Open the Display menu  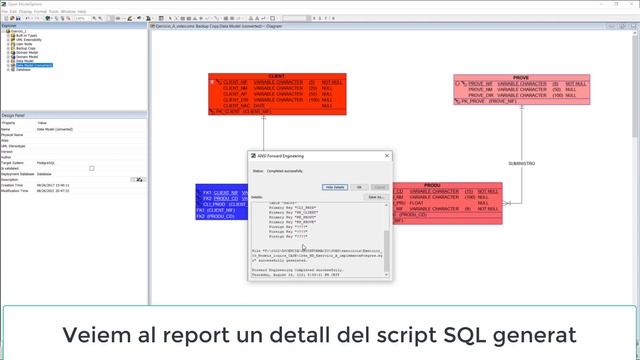click(25, 11)
